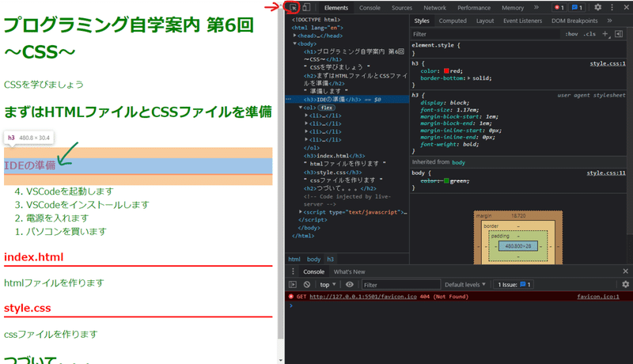Switch to the Console main tab
The image size is (633, 364).
tap(370, 8)
